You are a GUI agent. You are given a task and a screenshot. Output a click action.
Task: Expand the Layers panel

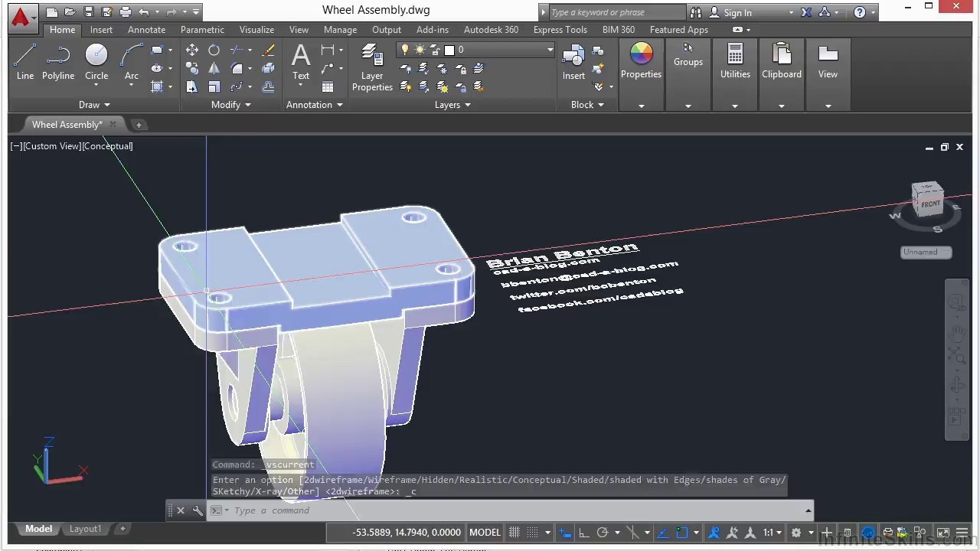pyautogui.click(x=452, y=105)
